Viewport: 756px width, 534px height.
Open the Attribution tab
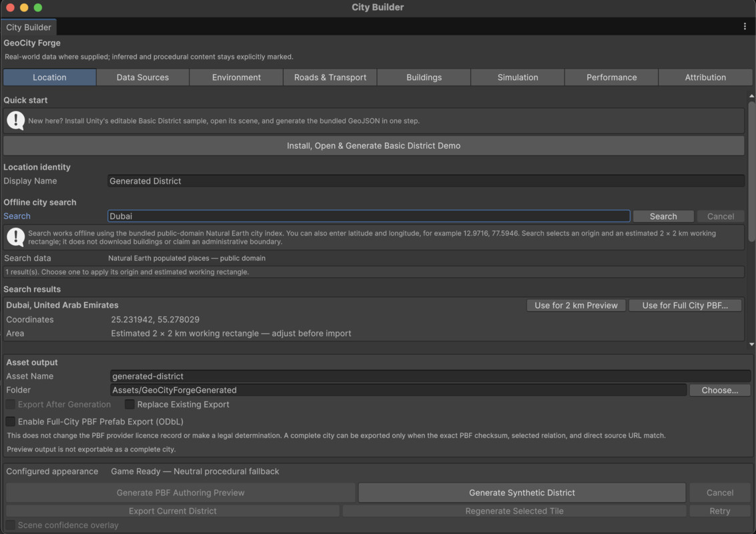point(705,77)
